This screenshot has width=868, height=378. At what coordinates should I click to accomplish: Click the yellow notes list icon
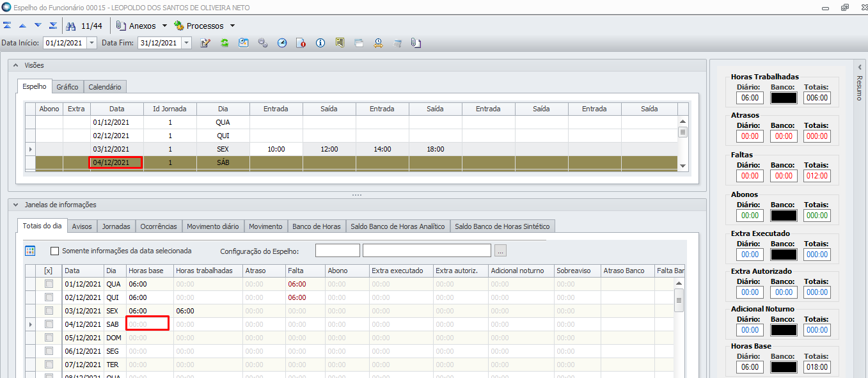tap(340, 43)
